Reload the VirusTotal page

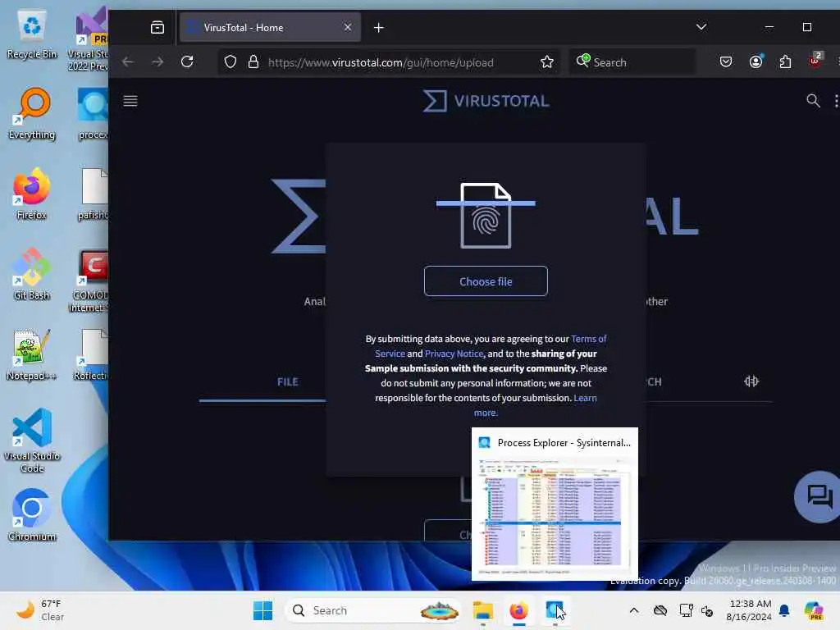point(187,62)
